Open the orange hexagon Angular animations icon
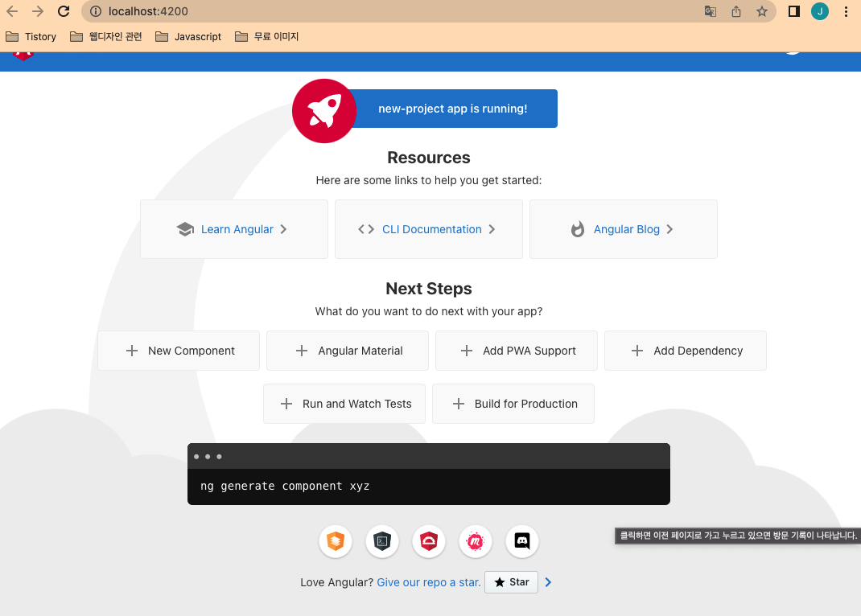Image resolution: width=861 pixels, height=616 pixels. 336,541
